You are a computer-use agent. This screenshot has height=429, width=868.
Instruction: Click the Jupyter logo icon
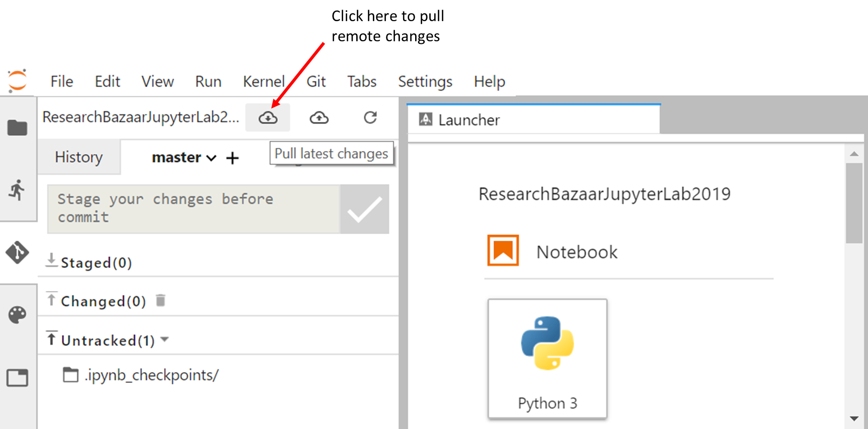(x=18, y=81)
